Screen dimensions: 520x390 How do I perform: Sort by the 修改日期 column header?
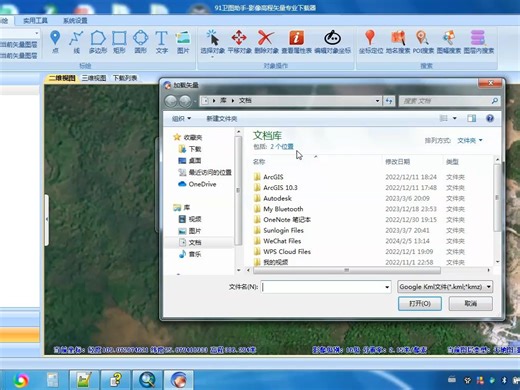coord(397,162)
